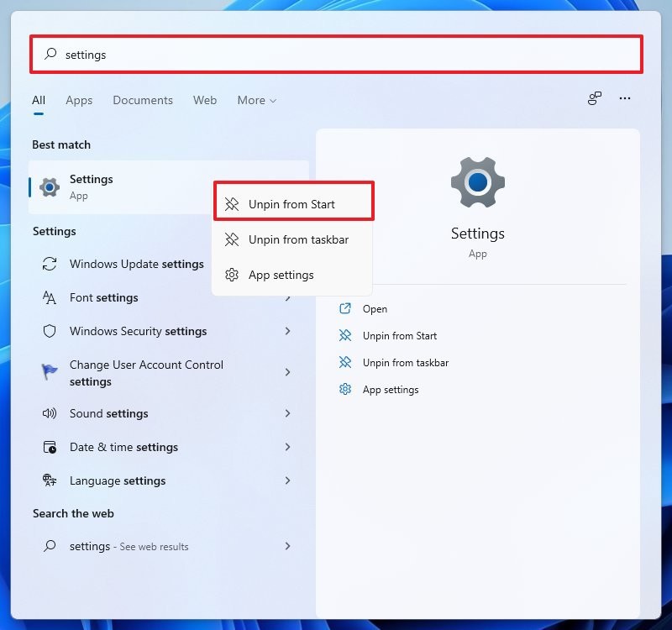This screenshot has width=672, height=630.
Task: Open the Language settings result
Action: [169, 480]
